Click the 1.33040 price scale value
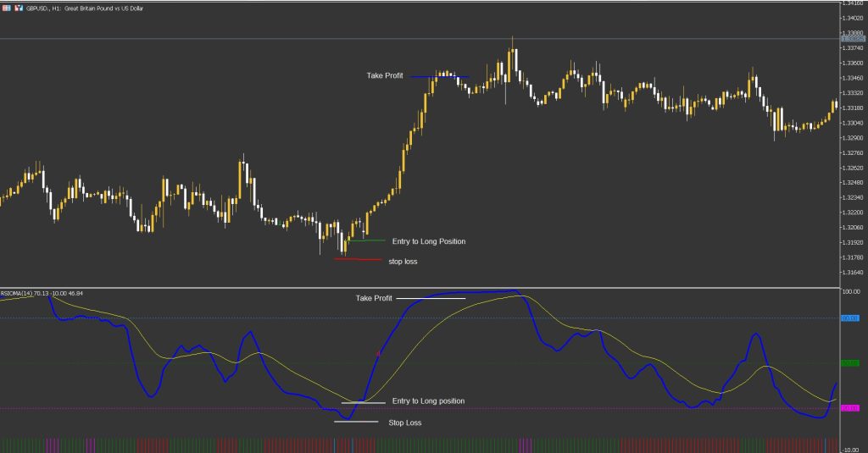 click(x=853, y=123)
